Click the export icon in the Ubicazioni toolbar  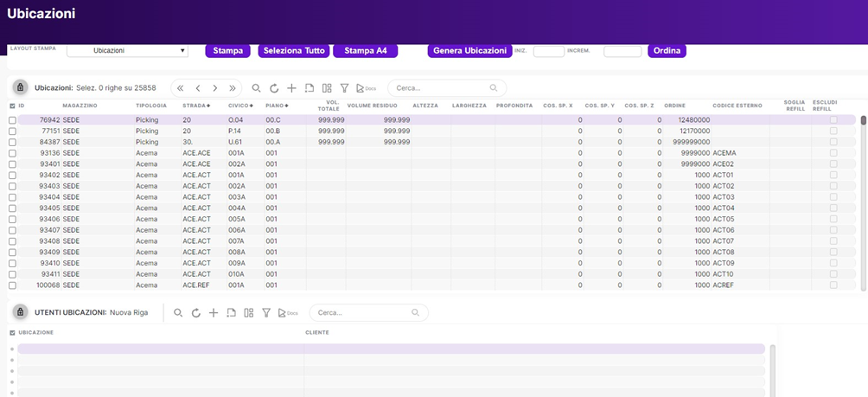click(x=310, y=88)
